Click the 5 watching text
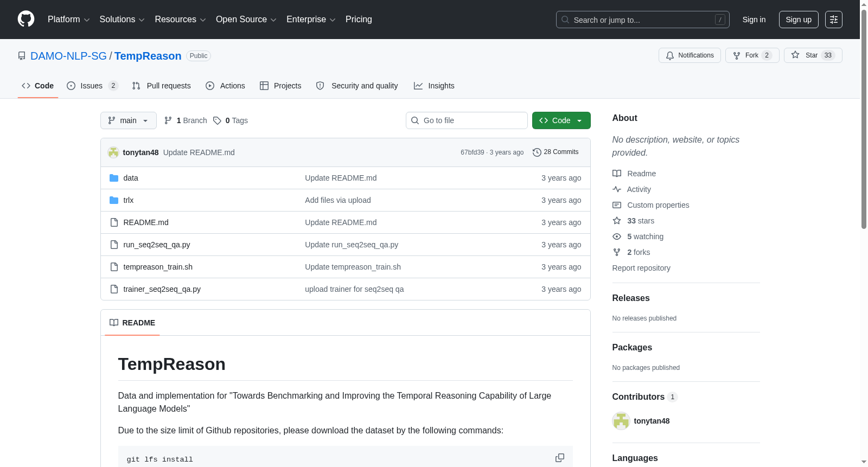Image resolution: width=868 pixels, height=467 pixels. [x=646, y=236]
